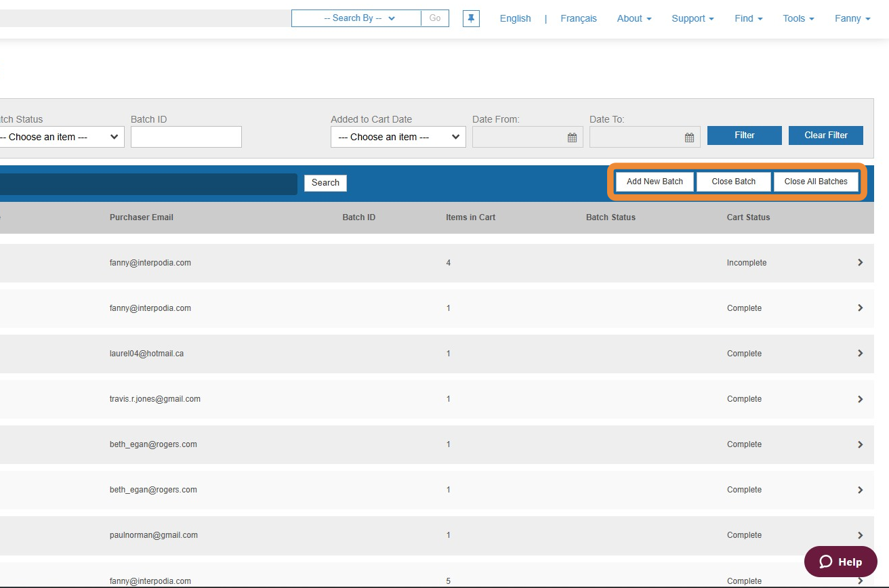Open the Search By dropdown
The height and width of the screenshot is (588, 889).
356,18
